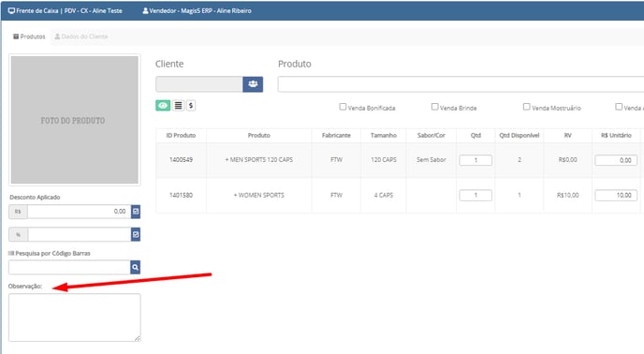Image resolution: width=644 pixels, height=354 pixels.
Task: Click the 'R$ Unitário' column header
Action: 616,135
